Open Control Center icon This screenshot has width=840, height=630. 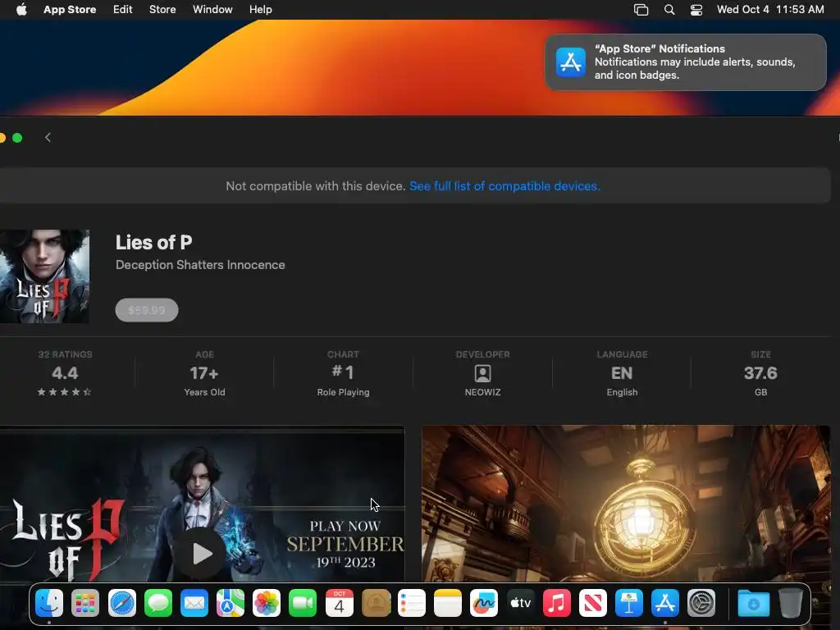click(x=696, y=10)
